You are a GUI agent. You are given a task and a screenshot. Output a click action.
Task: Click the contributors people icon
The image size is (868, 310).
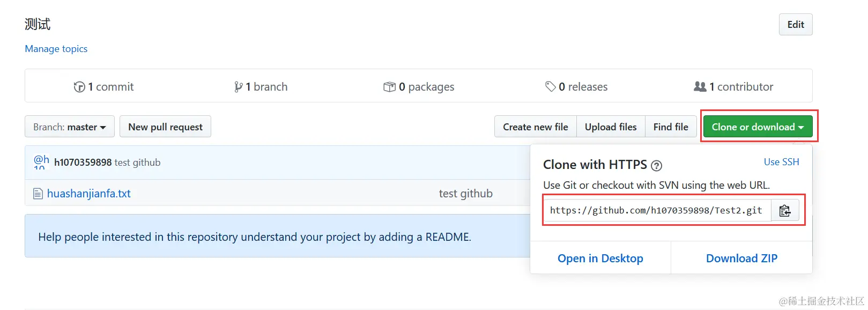[x=700, y=86]
